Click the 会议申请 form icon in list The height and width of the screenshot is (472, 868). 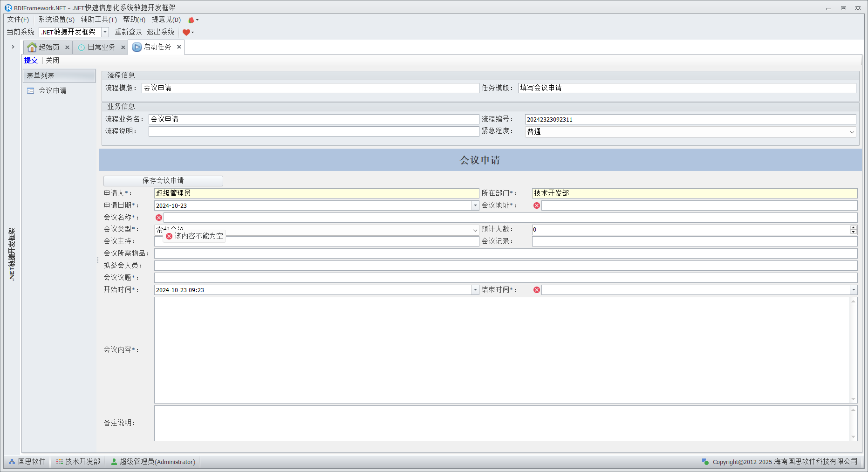tap(31, 91)
